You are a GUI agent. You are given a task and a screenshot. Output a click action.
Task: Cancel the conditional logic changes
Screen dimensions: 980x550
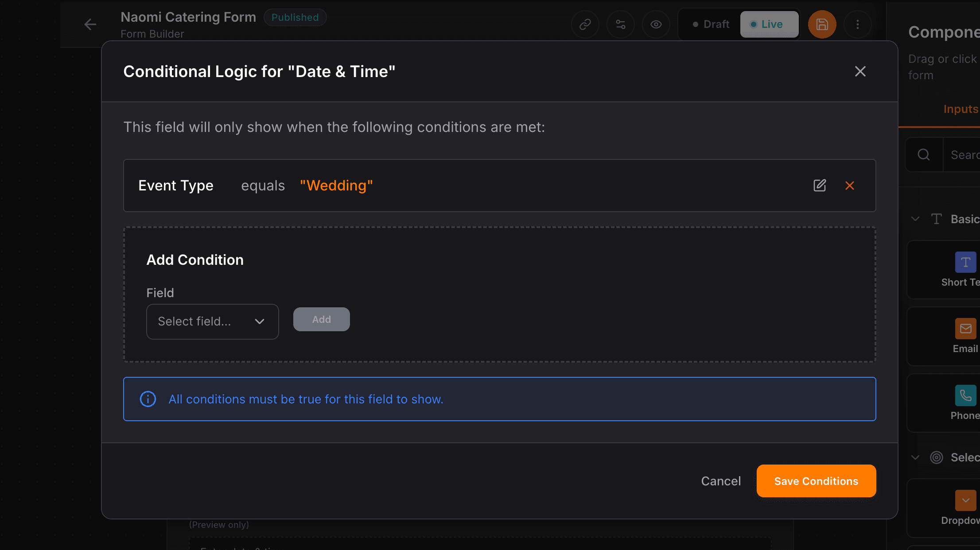coord(721,481)
